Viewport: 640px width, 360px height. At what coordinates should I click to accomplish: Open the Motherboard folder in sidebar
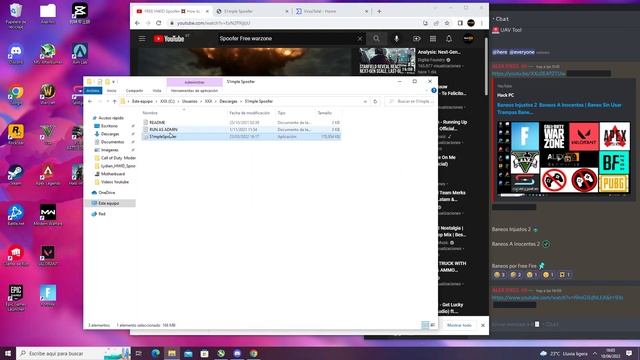coord(113,174)
